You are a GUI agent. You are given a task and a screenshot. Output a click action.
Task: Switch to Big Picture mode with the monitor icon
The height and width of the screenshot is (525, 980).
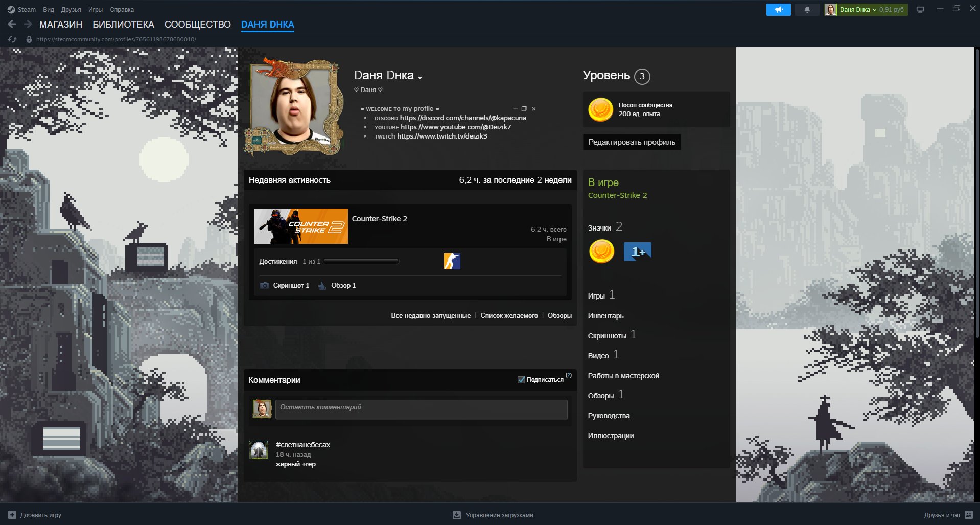[920, 10]
